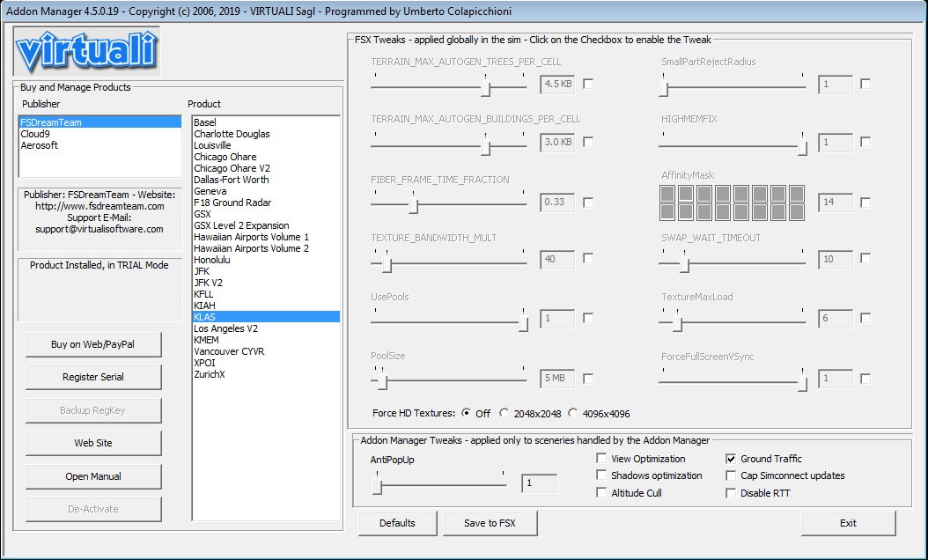Check Cap Simconnect updates
Screen dimensions: 928x560
[731, 475]
